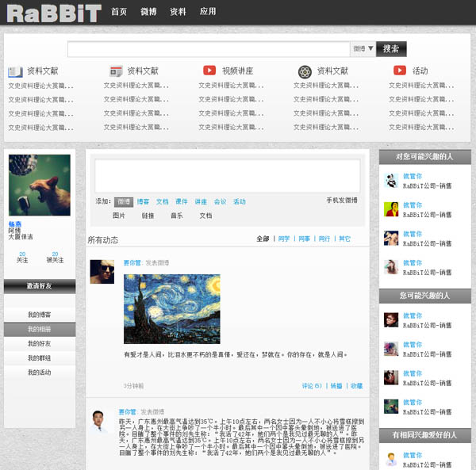The width and height of the screenshot is (476, 470).
Task: Click the book icon beside first 资料文献
Action: (x=15, y=71)
